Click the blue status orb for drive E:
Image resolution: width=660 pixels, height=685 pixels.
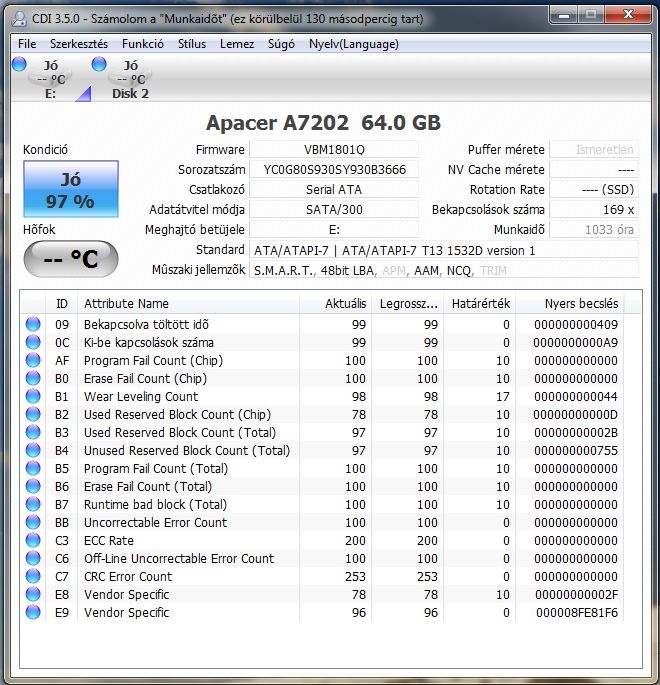click(x=19, y=64)
